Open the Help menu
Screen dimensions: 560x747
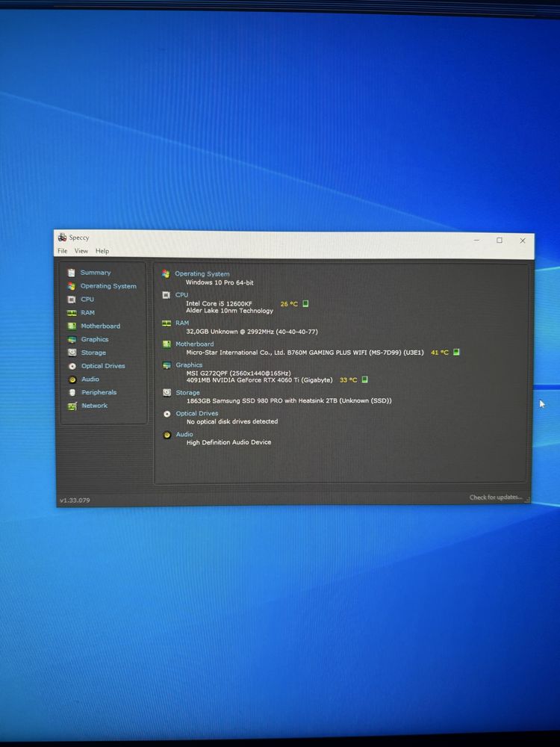pyautogui.click(x=102, y=251)
